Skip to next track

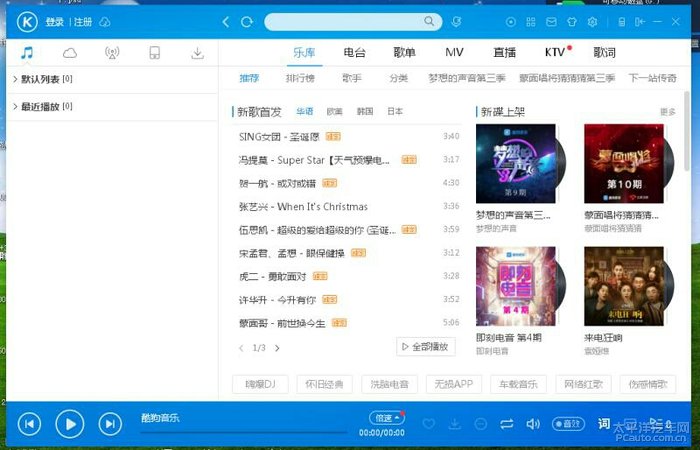(110, 424)
